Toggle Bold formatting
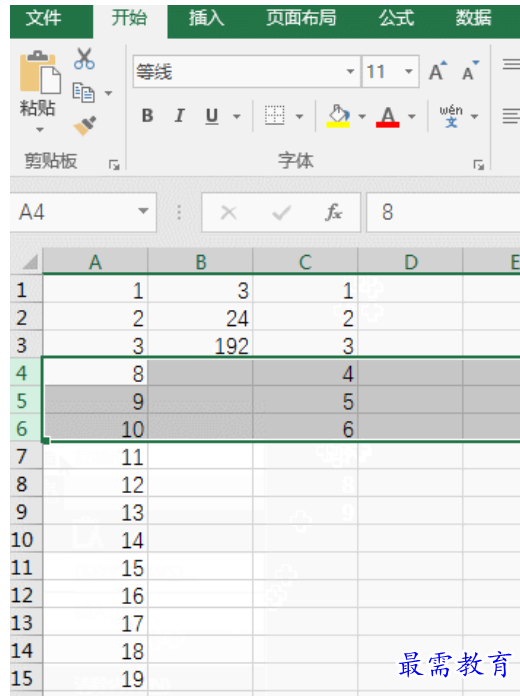Viewport: 520px width, 696px height. pos(147,116)
